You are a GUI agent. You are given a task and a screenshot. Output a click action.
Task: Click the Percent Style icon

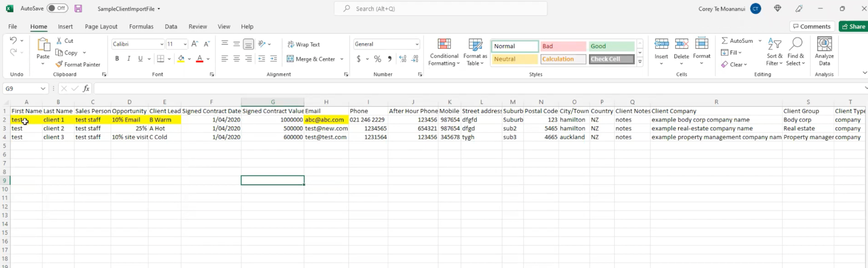pyautogui.click(x=378, y=59)
